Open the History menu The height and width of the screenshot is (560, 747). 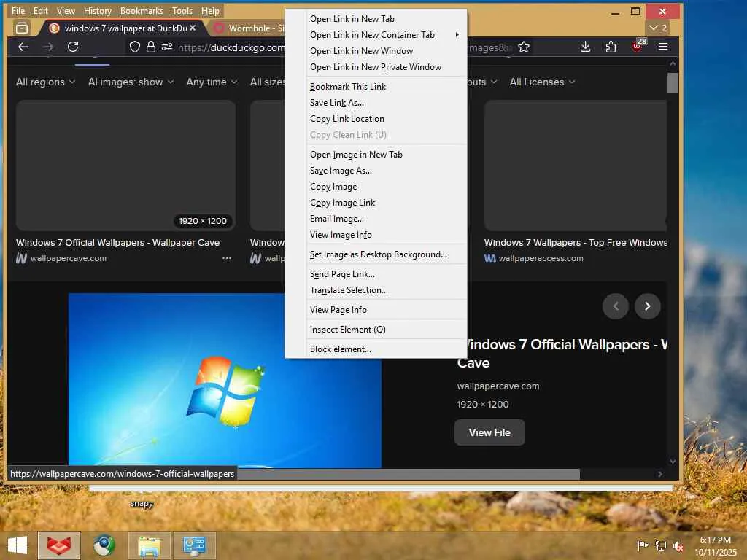coord(97,10)
